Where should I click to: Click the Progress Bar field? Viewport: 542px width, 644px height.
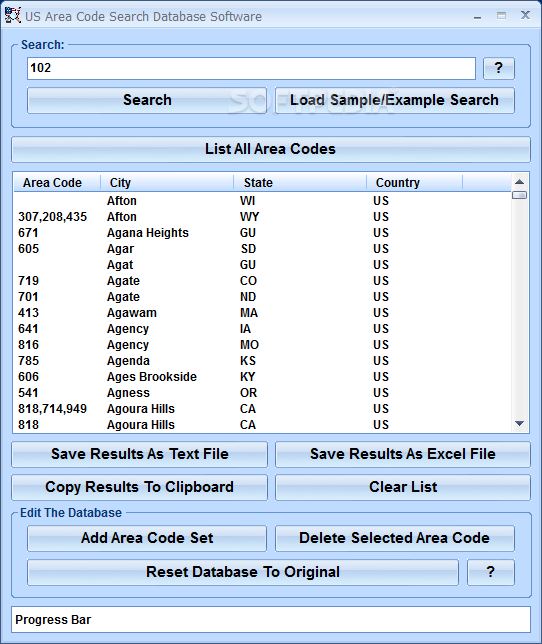271,620
